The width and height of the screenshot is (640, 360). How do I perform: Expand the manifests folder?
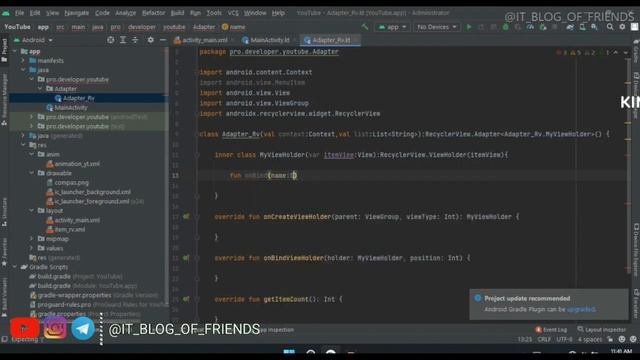tap(23, 61)
